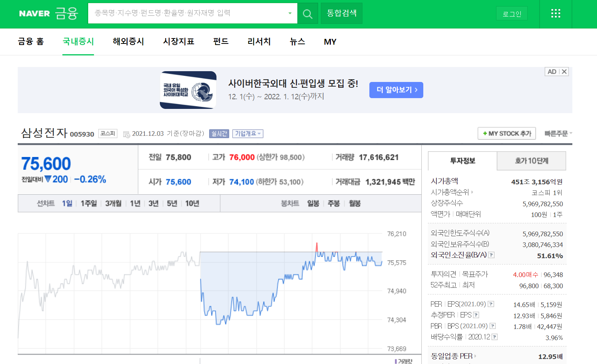
Task: Click the 투자의견 label
Action: [443, 274]
